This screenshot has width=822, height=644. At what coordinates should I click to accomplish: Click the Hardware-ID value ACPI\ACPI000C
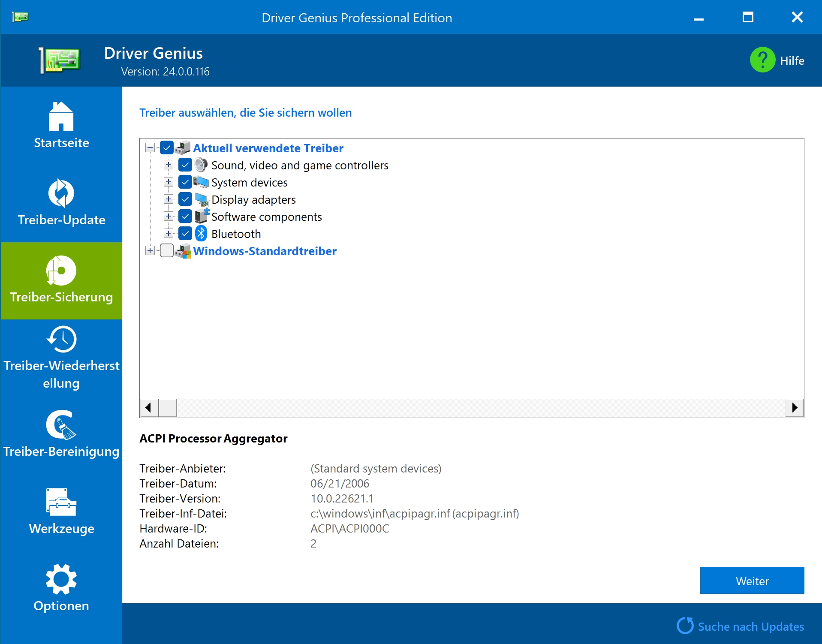click(349, 528)
